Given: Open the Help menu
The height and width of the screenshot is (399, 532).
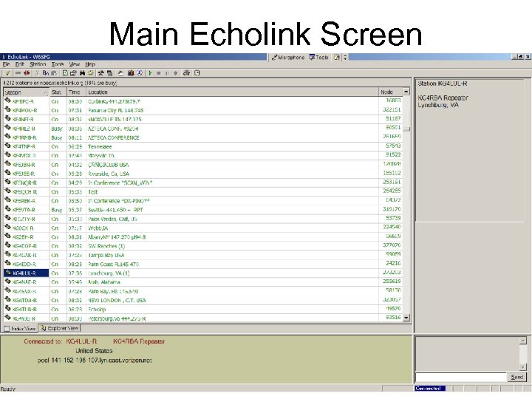Looking at the screenshot, I should [90, 64].
